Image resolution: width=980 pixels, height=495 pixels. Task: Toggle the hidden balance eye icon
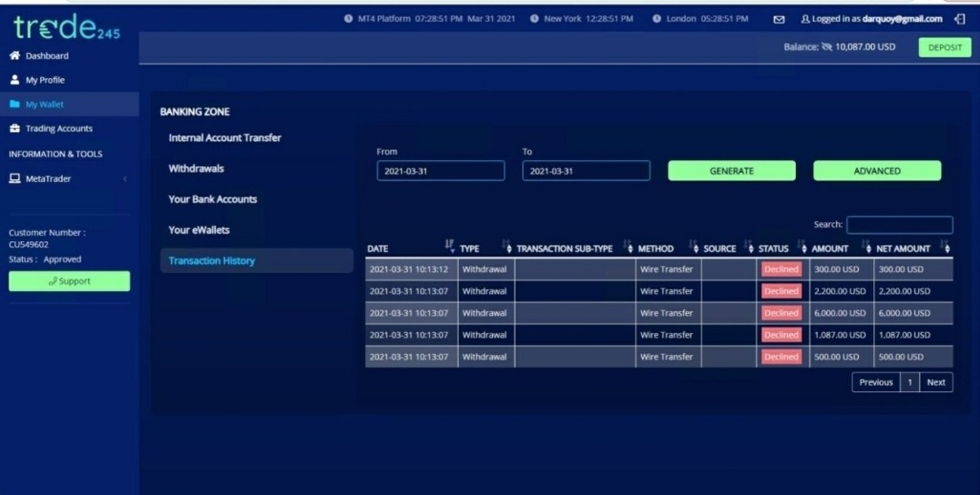point(827,46)
